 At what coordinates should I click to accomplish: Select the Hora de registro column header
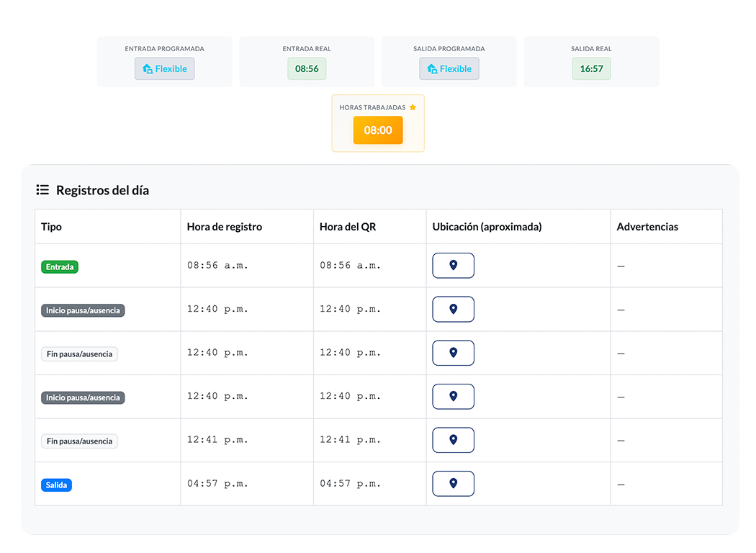pyautogui.click(x=225, y=227)
